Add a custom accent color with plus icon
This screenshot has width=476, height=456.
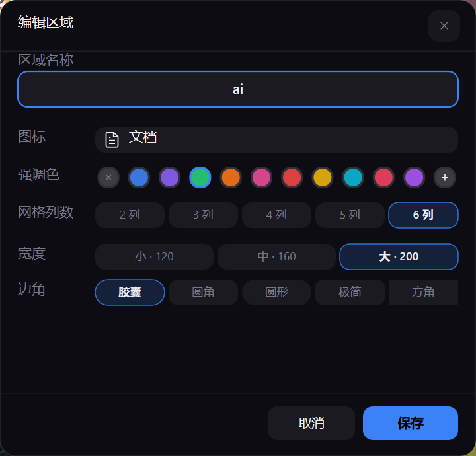click(445, 178)
